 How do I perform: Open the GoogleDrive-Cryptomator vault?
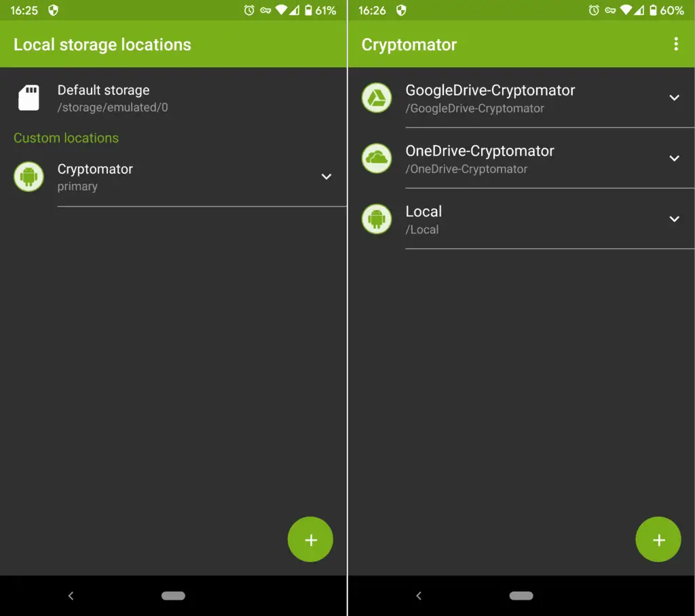521,98
